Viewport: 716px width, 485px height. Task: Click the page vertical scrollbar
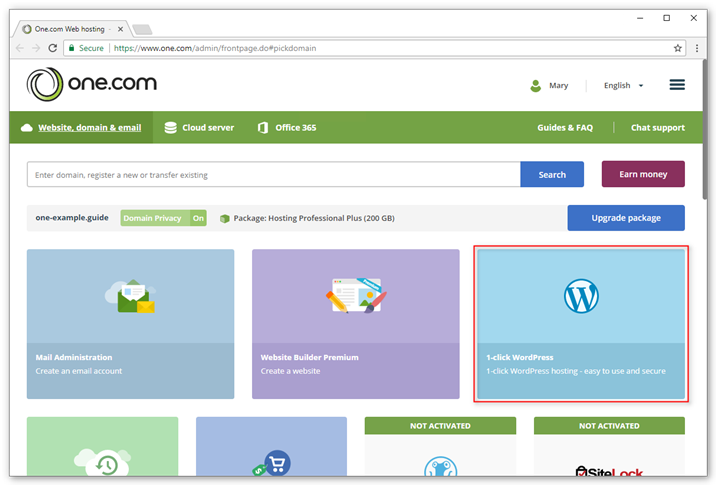click(705, 130)
